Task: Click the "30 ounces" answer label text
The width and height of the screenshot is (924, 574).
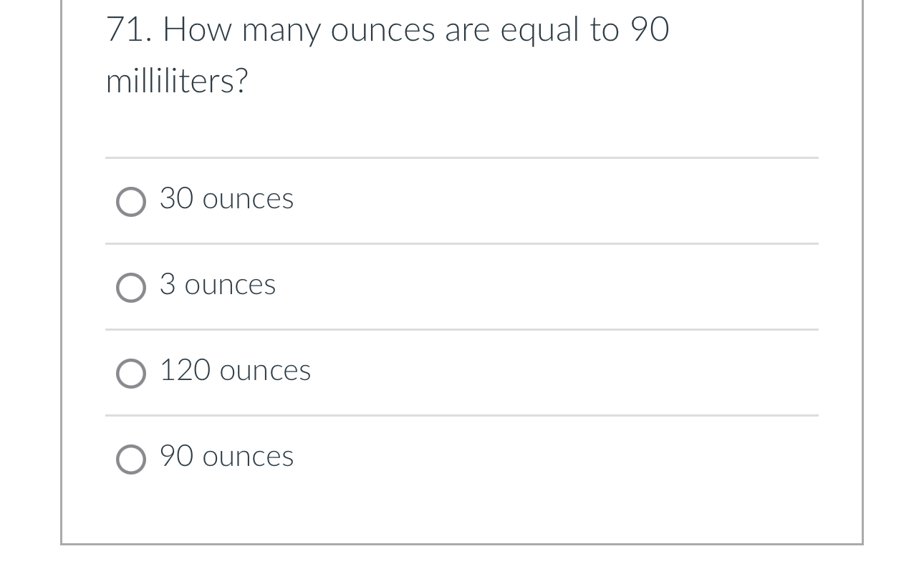Action: 226,198
